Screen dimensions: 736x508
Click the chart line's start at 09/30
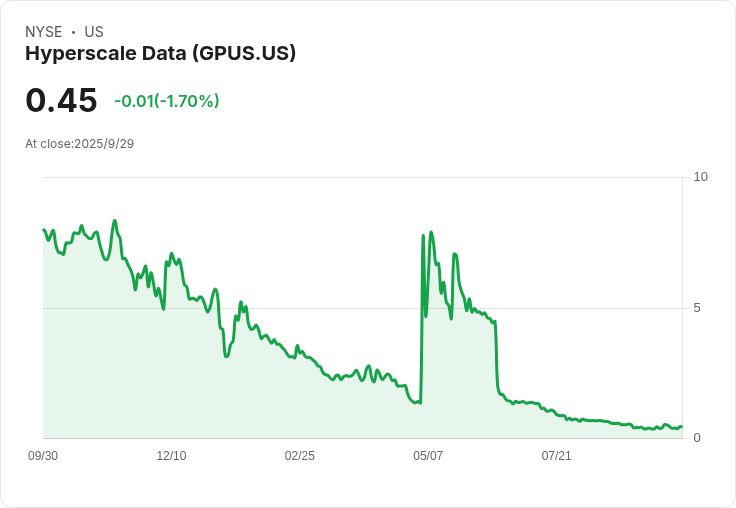pos(44,230)
